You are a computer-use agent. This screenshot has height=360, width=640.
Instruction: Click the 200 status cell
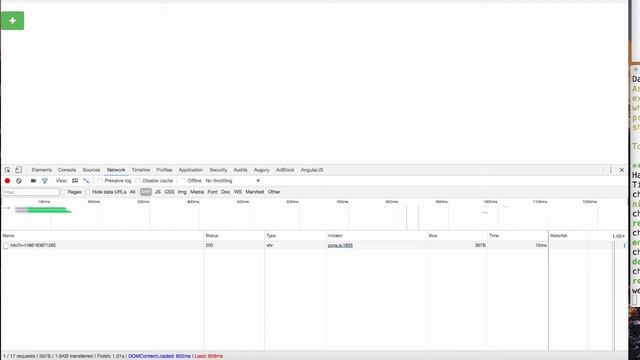(209, 245)
